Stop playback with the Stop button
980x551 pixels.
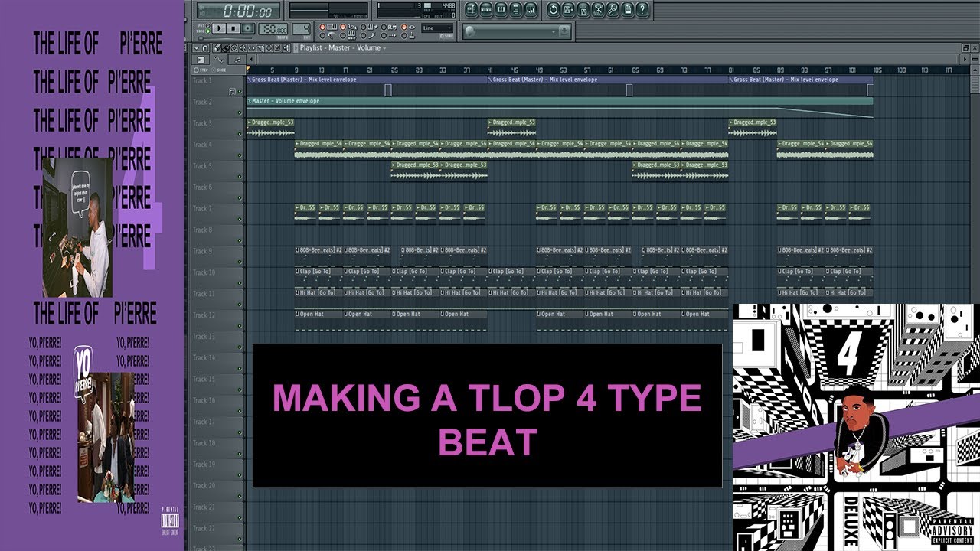[x=234, y=28]
